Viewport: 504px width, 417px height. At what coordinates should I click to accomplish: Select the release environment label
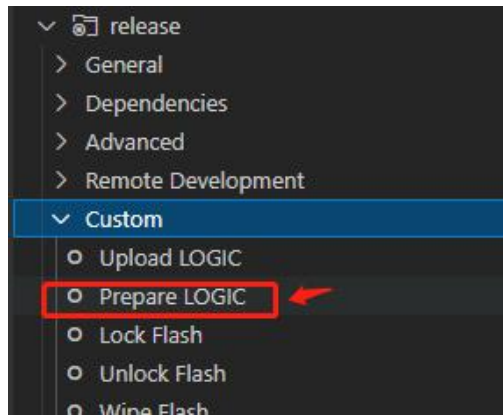click(x=145, y=26)
